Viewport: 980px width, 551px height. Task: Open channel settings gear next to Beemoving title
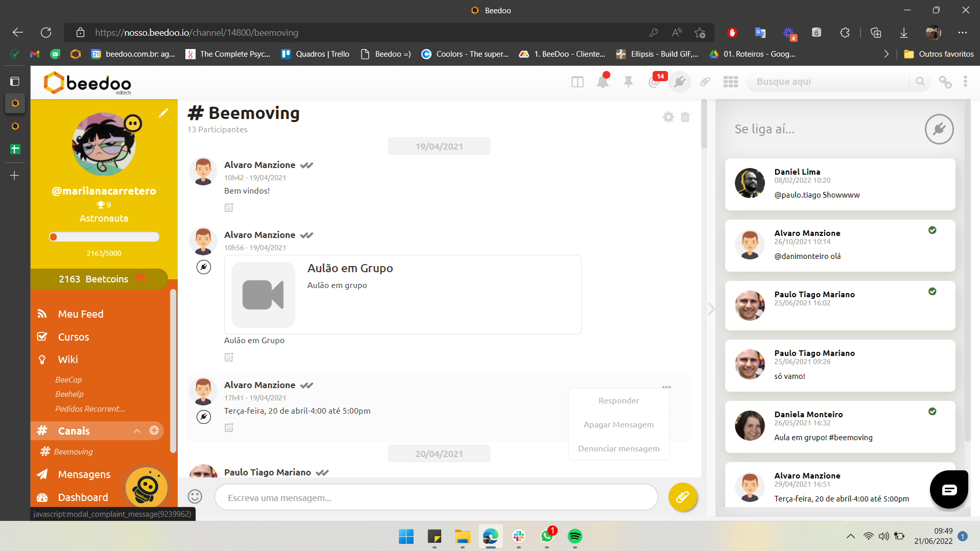pos(668,116)
